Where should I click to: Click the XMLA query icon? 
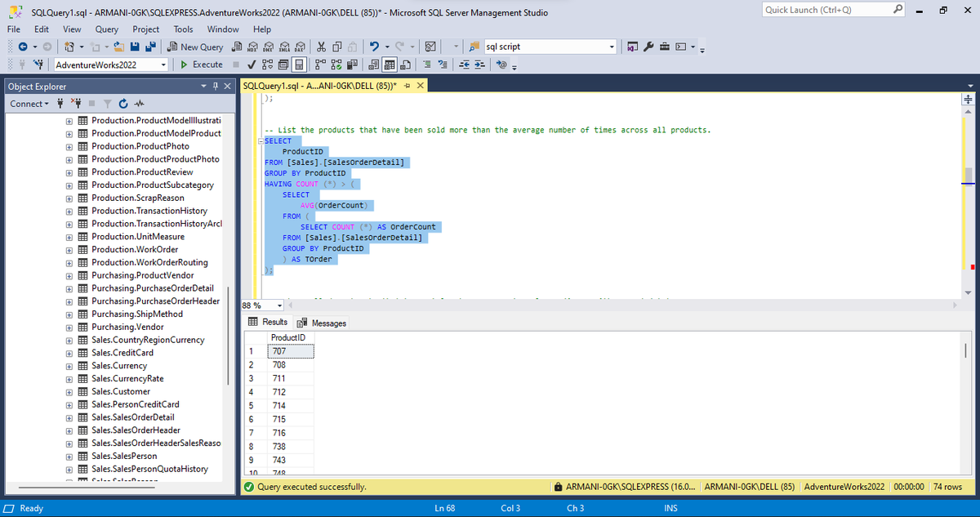[x=284, y=47]
